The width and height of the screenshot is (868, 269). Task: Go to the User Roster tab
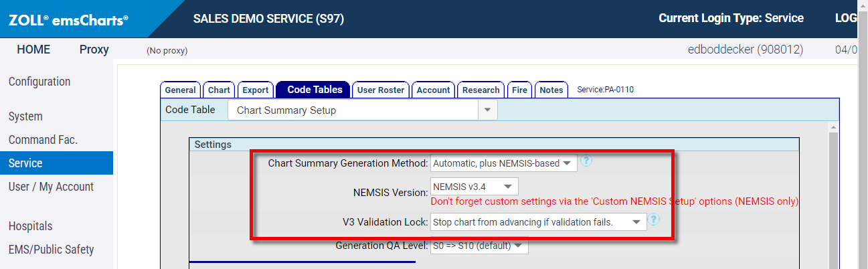381,90
